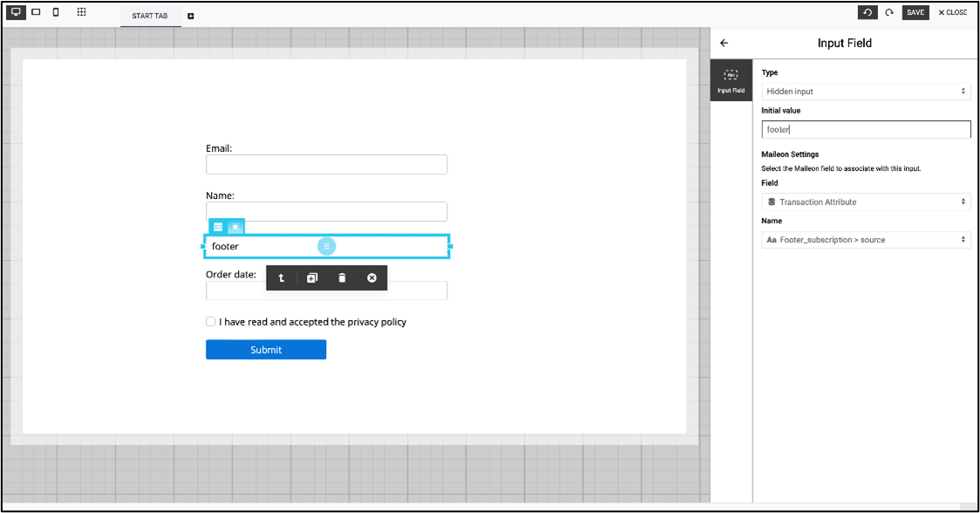Switch to mobile phone preview mode
The image size is (980, 513).
pos(56,12)
